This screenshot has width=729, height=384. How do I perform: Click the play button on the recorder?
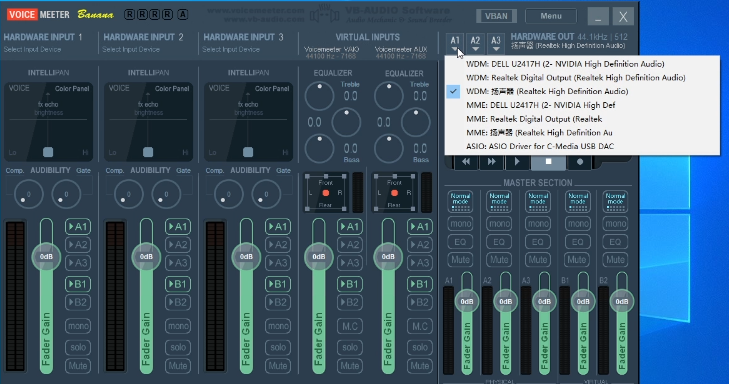coord(517,162)
